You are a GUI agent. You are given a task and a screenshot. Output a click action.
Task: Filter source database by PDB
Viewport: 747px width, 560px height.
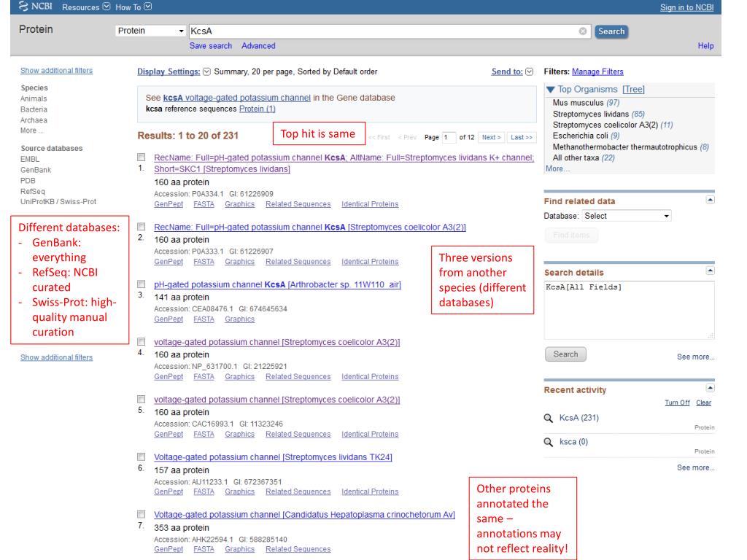(x=28, y=181)
